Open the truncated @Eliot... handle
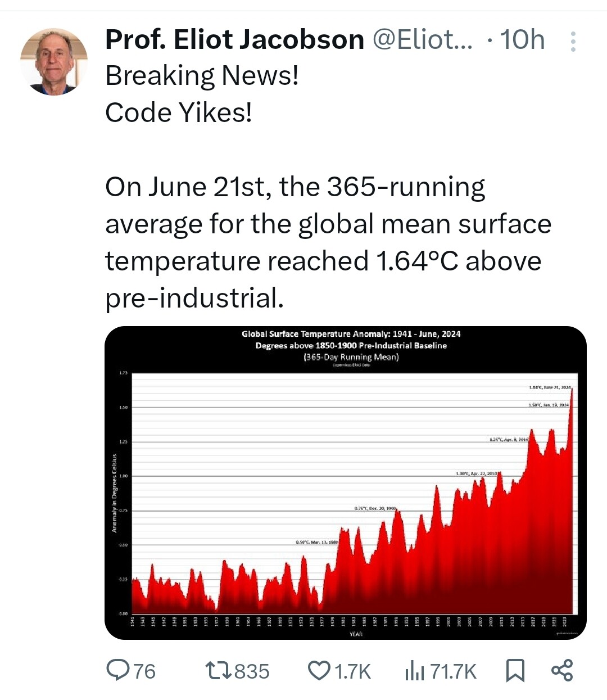 (x=423, y=39)
